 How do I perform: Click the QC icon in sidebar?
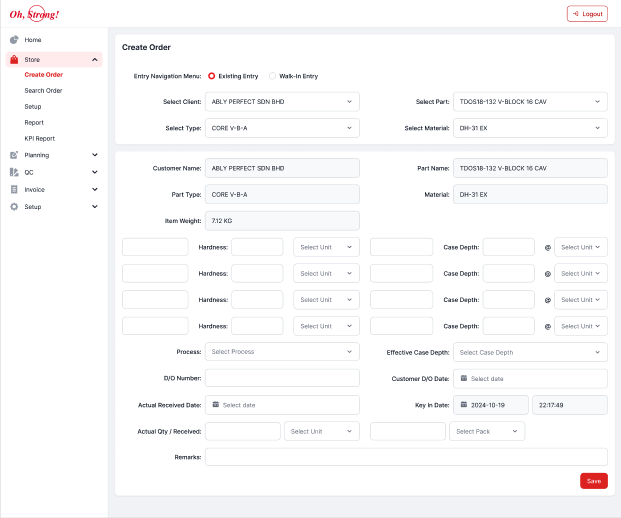(14, 172)
